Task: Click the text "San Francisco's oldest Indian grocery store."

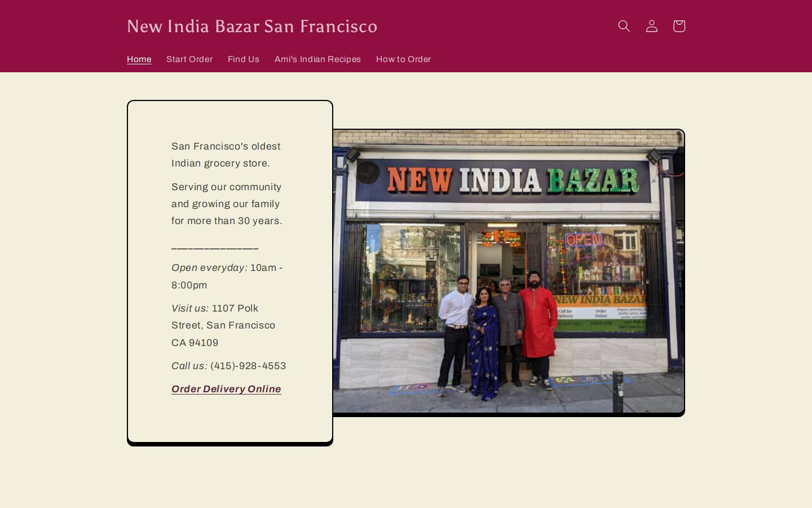Action: coord(226,155)
